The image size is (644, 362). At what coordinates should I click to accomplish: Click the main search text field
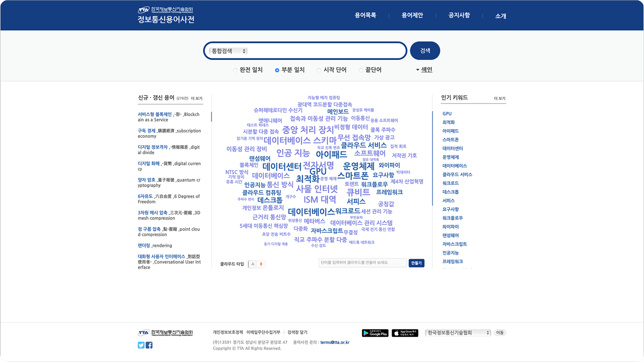coord(326,51)
